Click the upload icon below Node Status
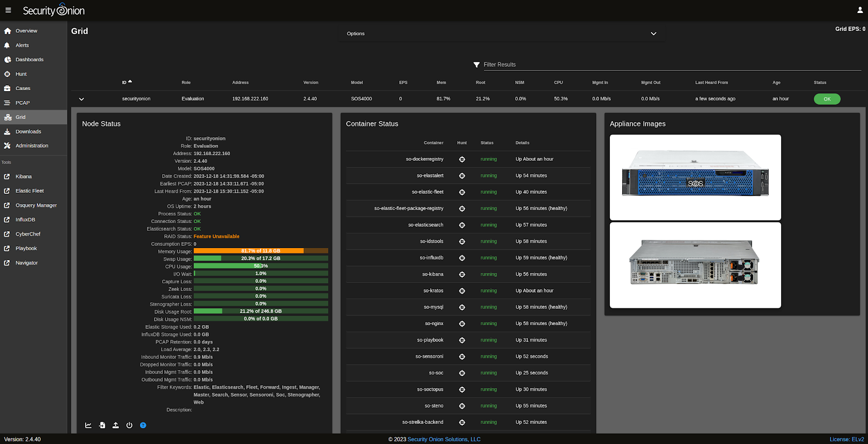 coord(116,426)
